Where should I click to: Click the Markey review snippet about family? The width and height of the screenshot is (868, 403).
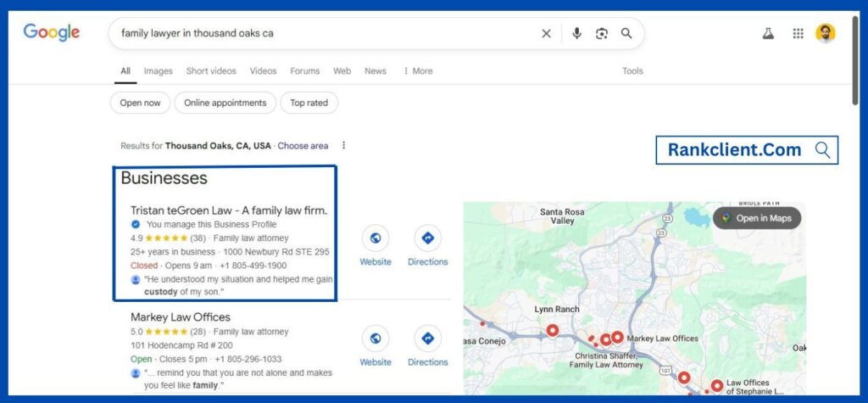[x=238, y=378]
